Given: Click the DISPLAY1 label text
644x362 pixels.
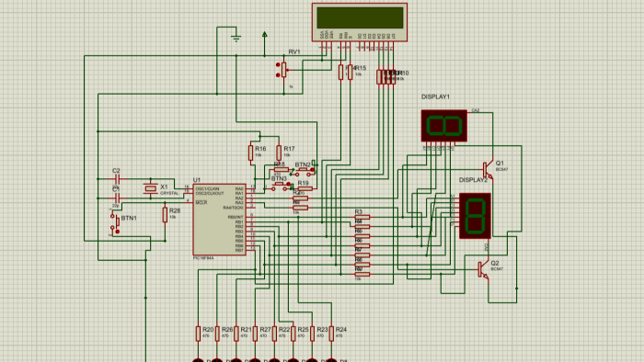Looking at the screenshot, I should click(435, 96).
